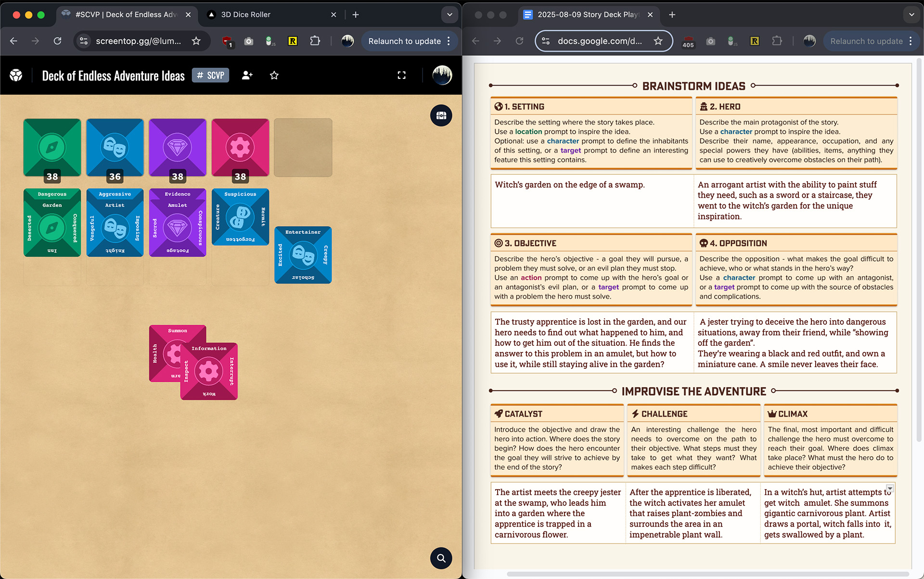
Task: Open the user profile avatar in Screentop
Action: [x=442, y=76]
